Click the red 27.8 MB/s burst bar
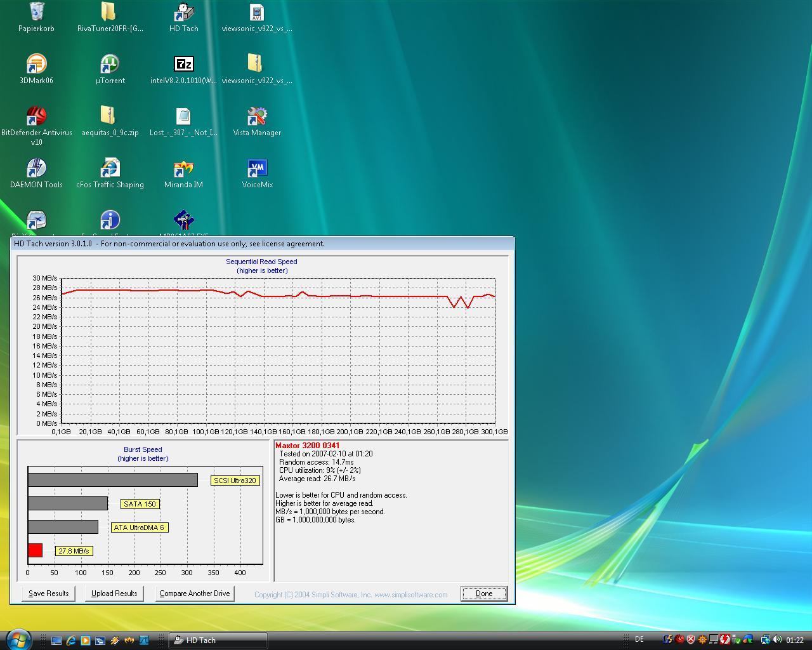The image size is (812, 650). (x=35, y=550)
